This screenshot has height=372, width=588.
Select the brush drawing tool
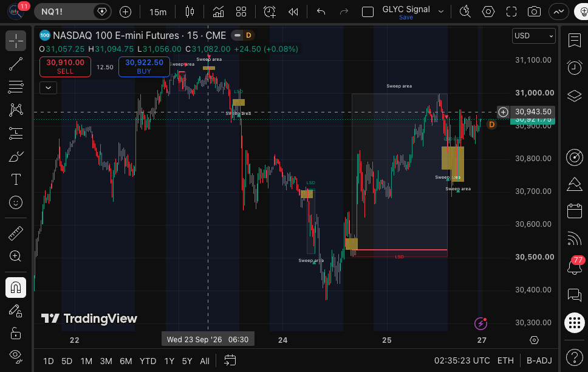(x=16, y=156)
